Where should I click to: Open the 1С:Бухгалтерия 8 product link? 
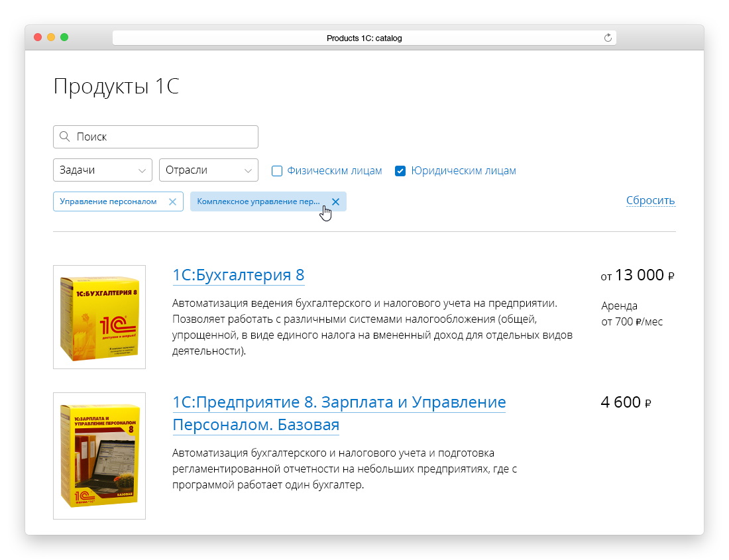click(x=238, y=275)
